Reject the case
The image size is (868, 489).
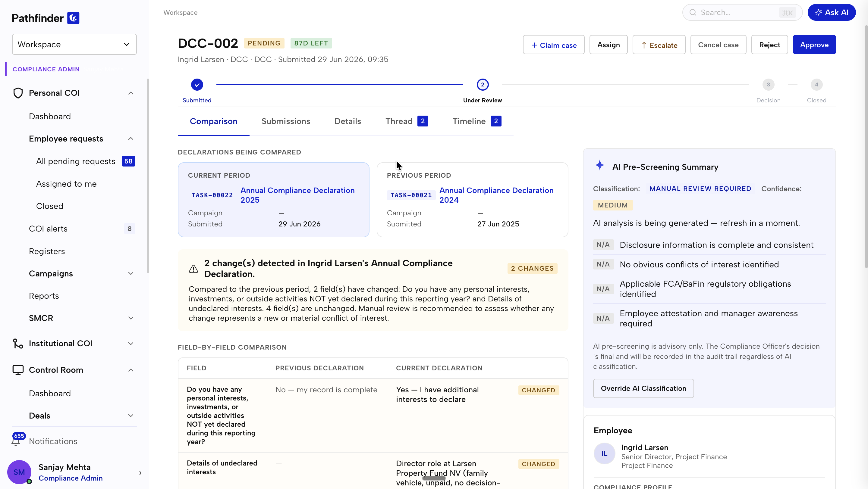point(770,45)
